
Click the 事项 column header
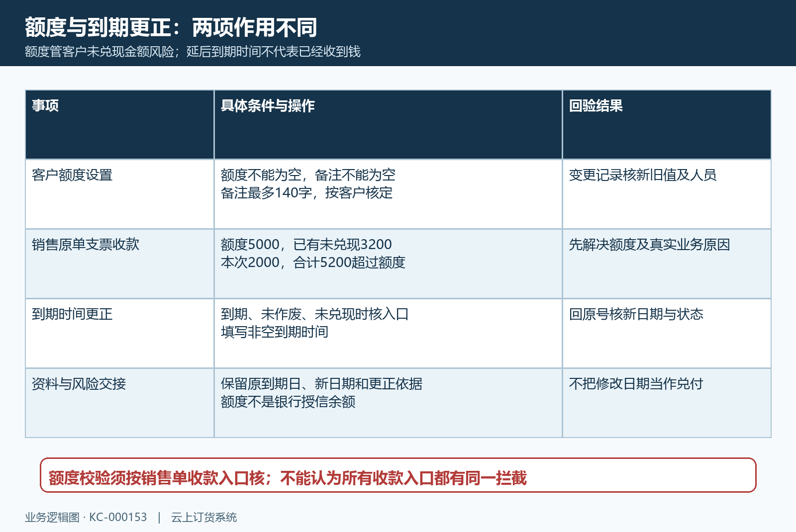(120, 125)
